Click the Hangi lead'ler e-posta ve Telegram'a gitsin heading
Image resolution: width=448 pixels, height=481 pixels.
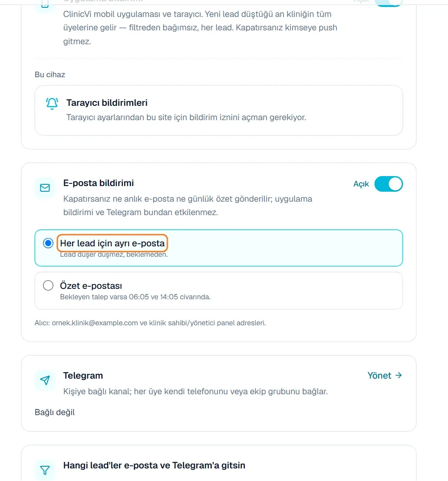click(x=154, y=465)
